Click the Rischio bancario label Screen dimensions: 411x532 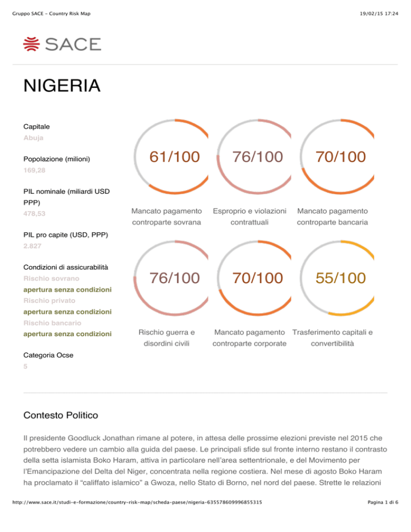point(52,323)
